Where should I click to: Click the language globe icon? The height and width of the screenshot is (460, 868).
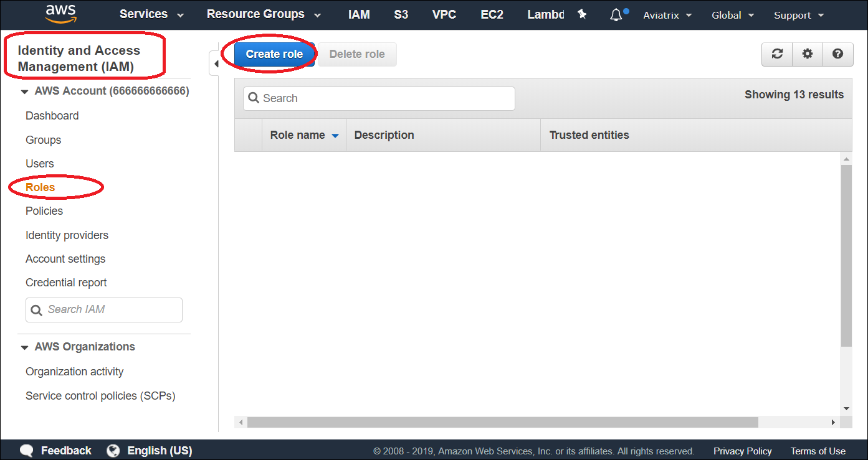[x=113, y=450]
